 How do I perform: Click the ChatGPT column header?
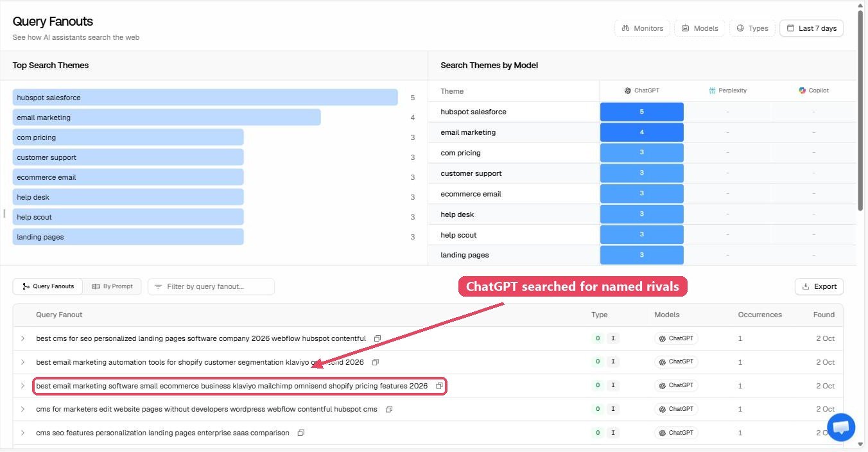tap(641, 91)
